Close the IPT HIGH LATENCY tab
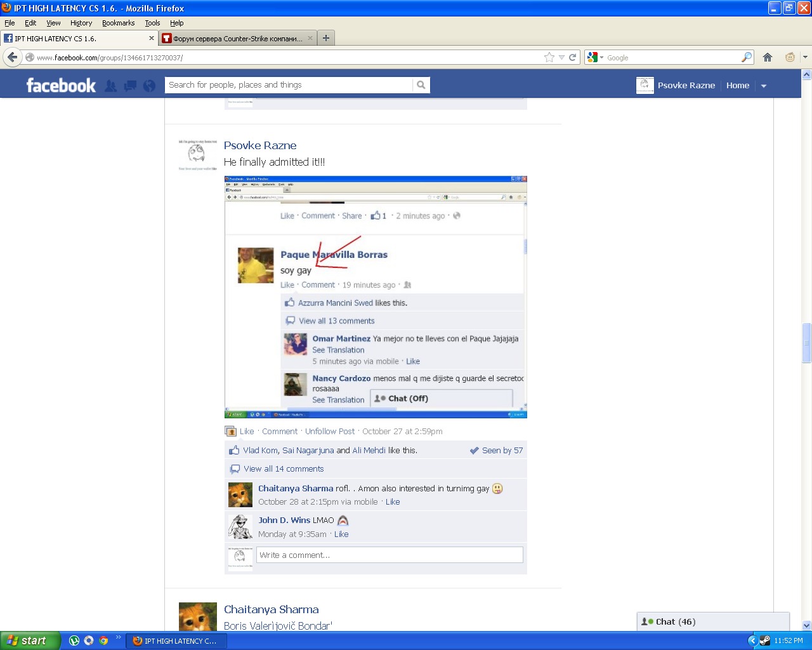 click(x=152, y=38)
